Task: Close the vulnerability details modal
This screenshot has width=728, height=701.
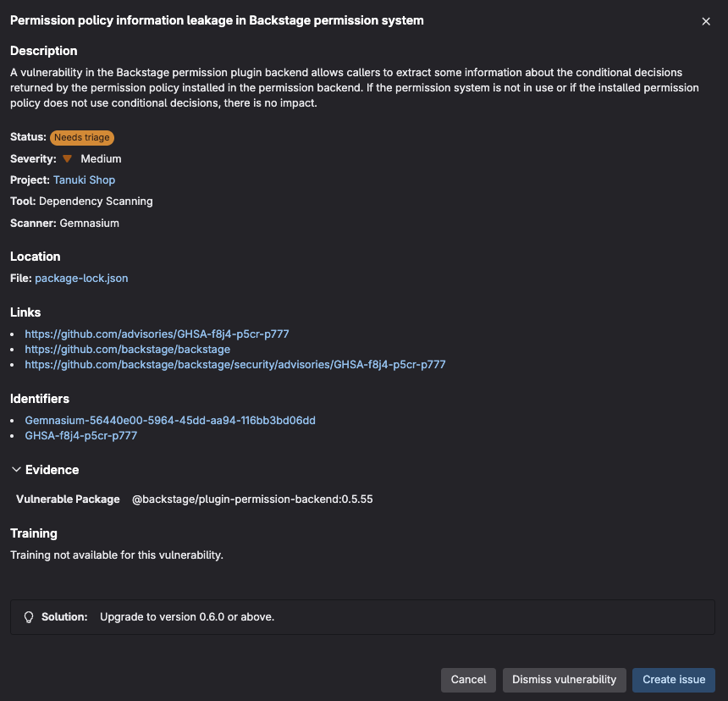Action: point(706,21)
